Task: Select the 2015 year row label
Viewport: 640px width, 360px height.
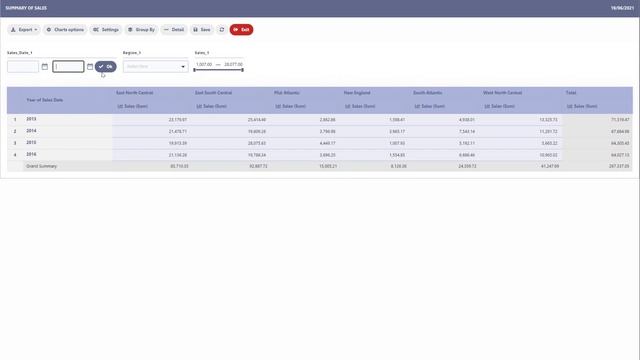Action: coord(31,143)
